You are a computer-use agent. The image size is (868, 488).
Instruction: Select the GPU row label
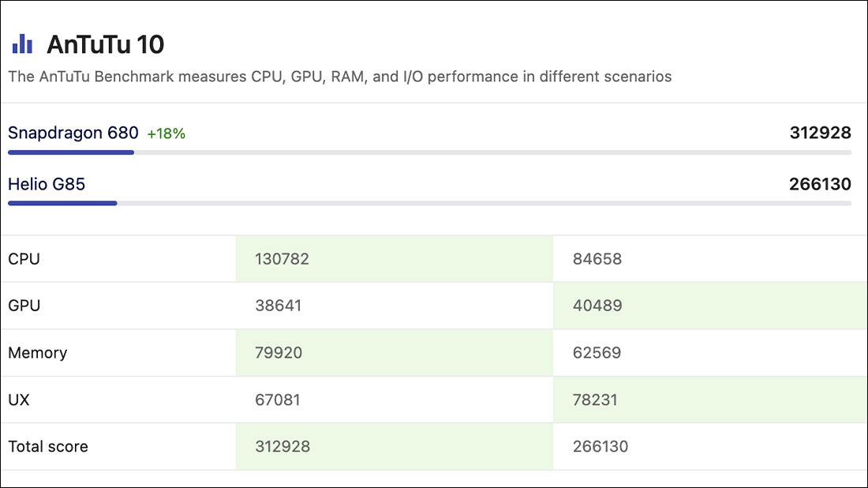24,306
